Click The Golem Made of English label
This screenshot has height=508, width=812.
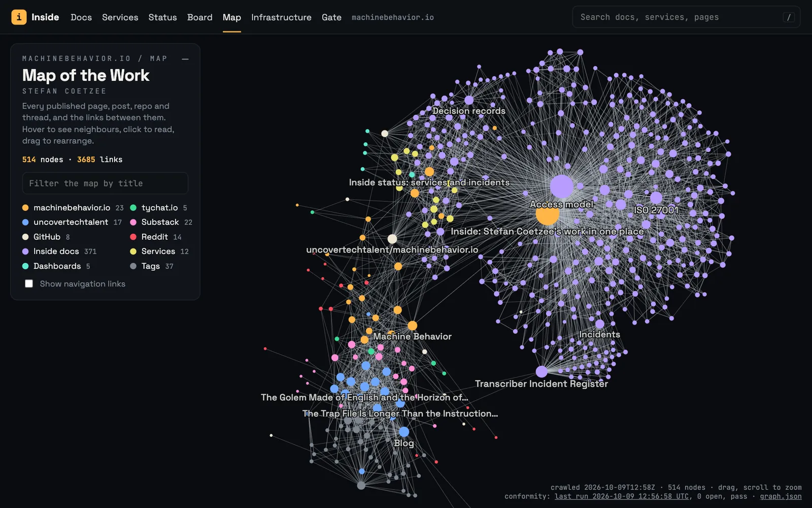pyautogui.click(x=364, y=397)
